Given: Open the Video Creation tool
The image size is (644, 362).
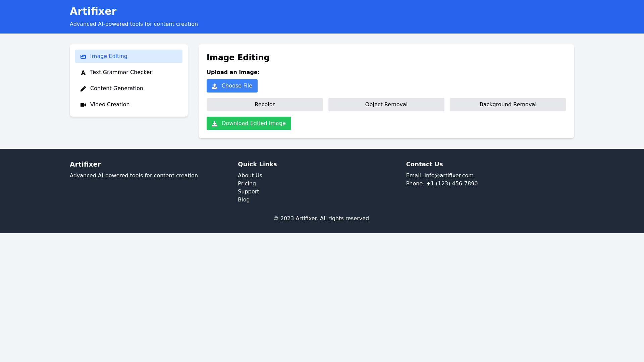Looking at the screenshot, I should [110, 105].
